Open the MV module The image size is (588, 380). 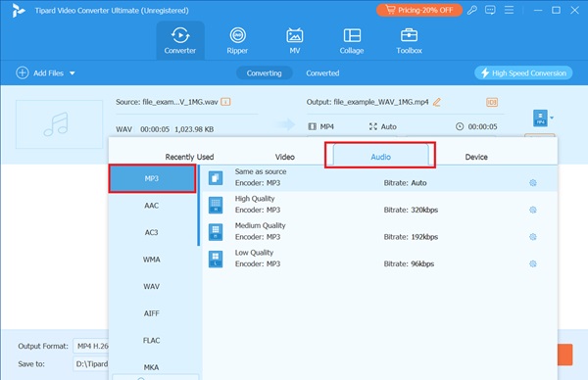point(295,40)
